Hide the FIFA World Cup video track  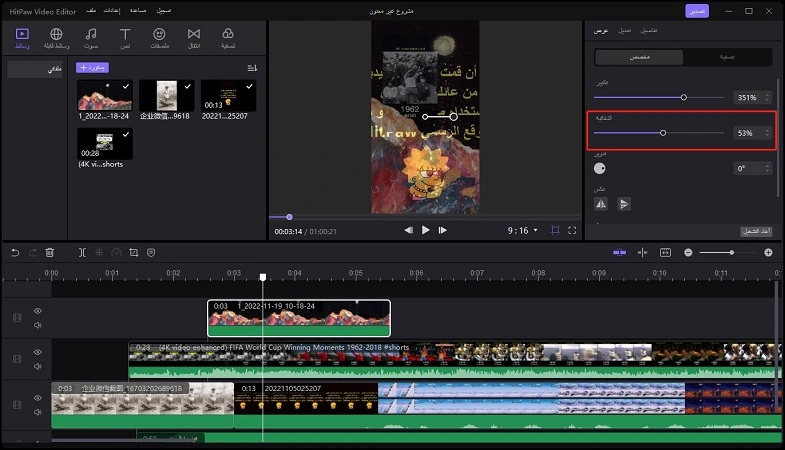pos(38,352)
